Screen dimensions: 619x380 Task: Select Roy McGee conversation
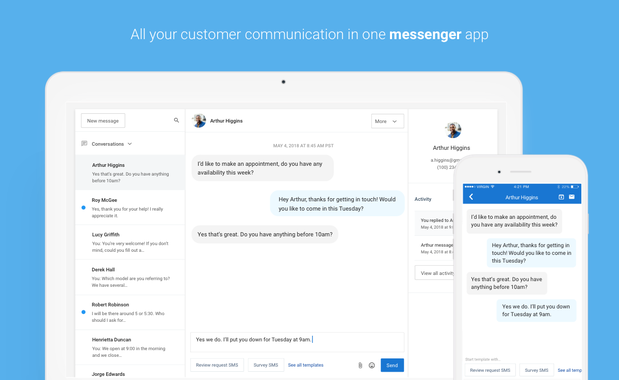130,208
